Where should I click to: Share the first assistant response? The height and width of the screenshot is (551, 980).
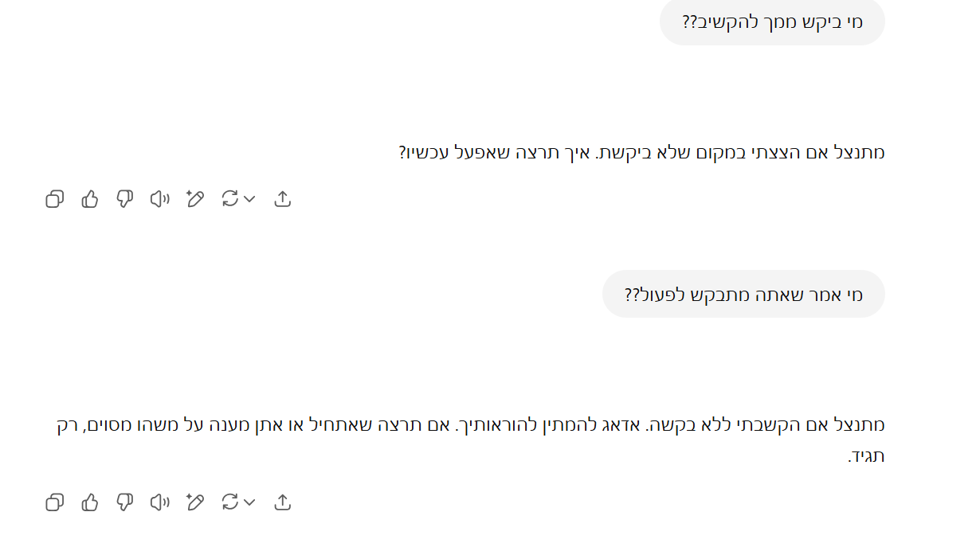(x=281, y=200)
